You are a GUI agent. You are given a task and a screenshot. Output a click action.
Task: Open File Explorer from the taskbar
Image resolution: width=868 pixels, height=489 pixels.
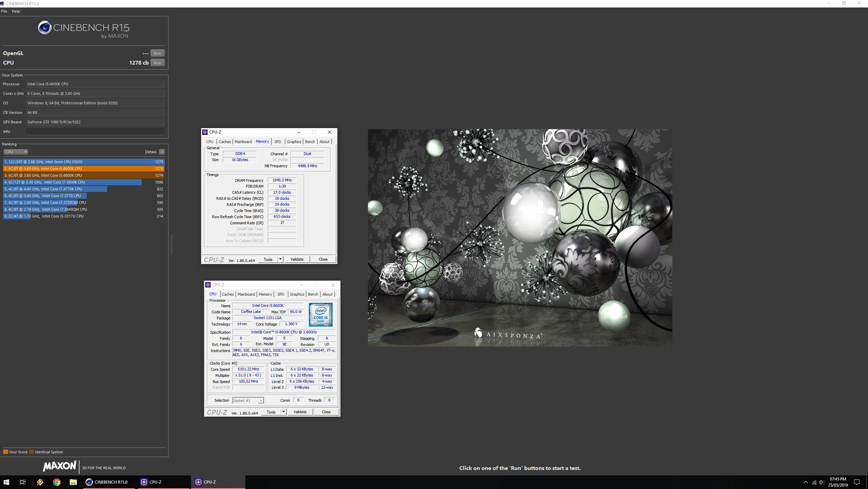pyautogui.click(x=73, y=482)
